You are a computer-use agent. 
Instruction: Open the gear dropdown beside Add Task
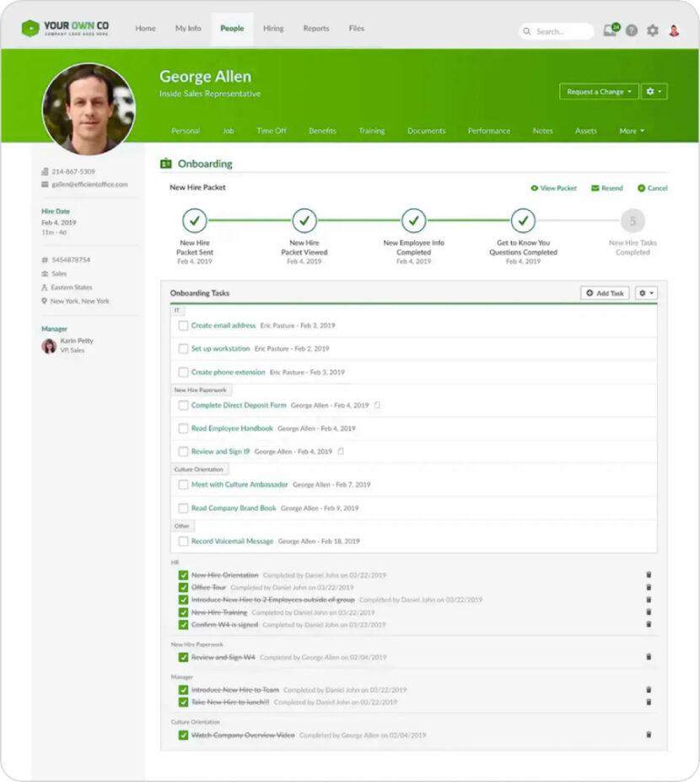point(645,292)
